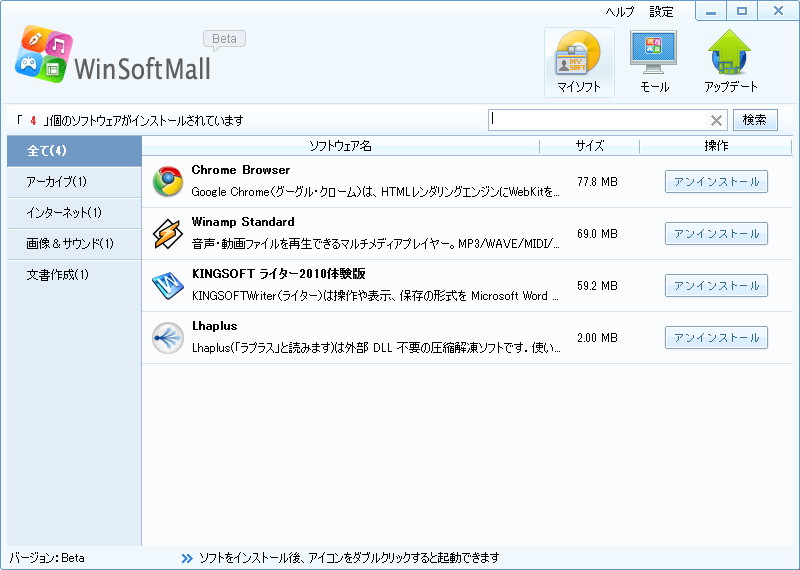Select the 文書作成(1) category
Screen dimensions: 800x570
(74, 276)
